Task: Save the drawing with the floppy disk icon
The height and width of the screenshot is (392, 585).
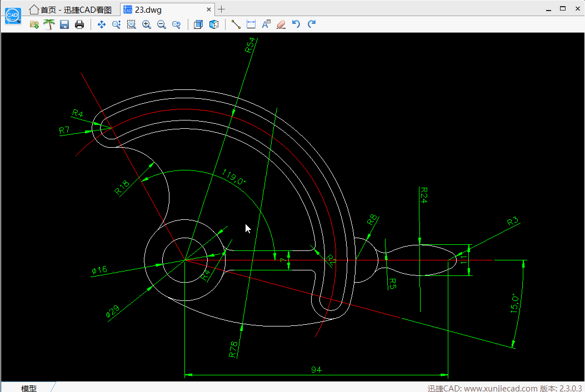Action: (64, 24)
